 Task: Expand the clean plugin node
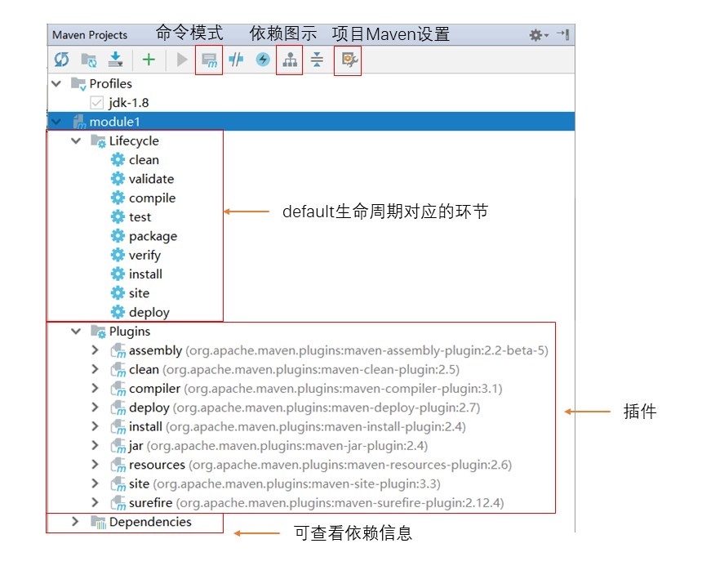click(x=95, y=369)
